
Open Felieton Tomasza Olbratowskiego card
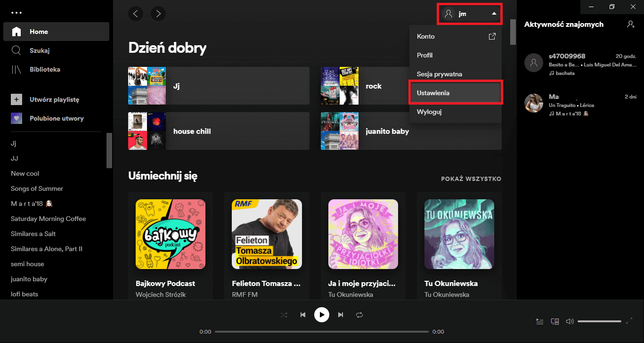pyautogui.click(x=267, y=245)
